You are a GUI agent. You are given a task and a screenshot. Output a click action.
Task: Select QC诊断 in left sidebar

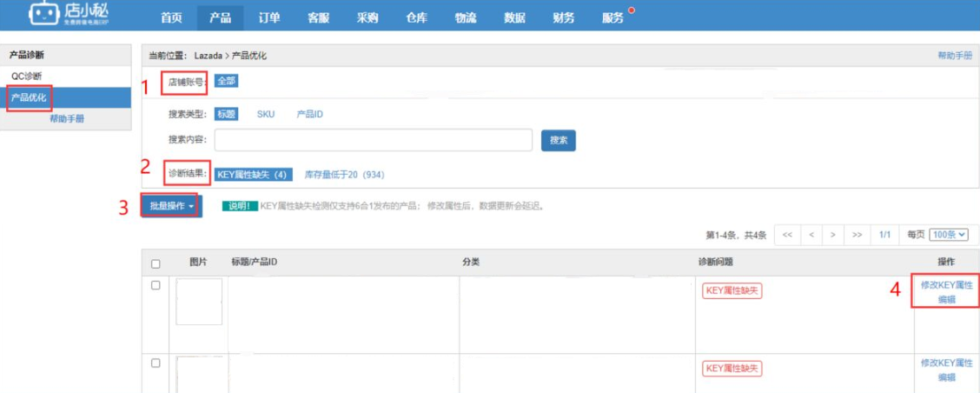tap(26, 77)
